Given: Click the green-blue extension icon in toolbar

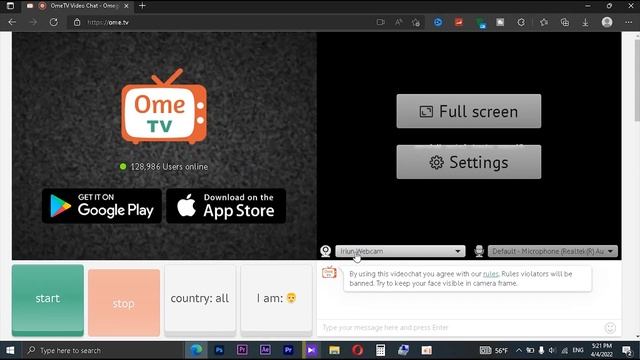Looking at the screenshot, I should (481, 23).
